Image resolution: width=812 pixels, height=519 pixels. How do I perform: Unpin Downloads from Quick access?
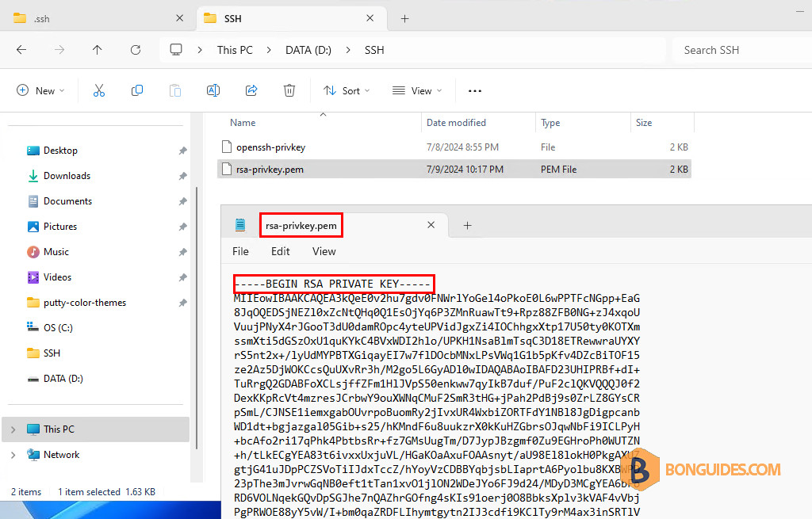183,176
